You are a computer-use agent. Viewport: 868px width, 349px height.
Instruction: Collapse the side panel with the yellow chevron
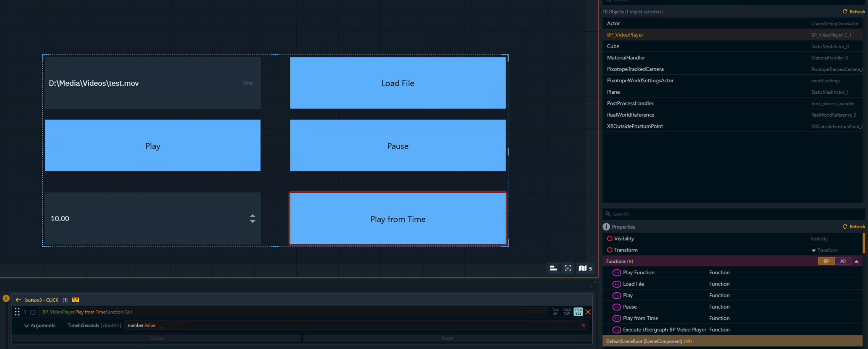pos(6,298)
